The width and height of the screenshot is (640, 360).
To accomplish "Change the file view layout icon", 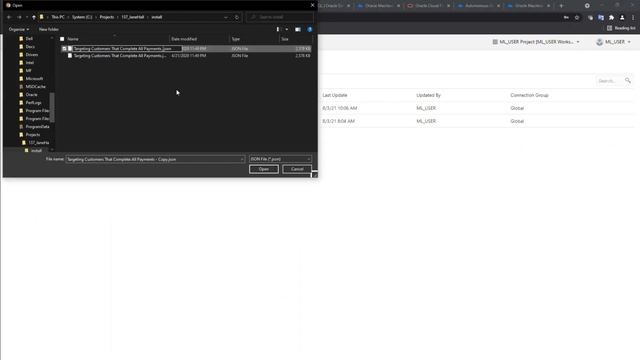I will coord(278,29).
